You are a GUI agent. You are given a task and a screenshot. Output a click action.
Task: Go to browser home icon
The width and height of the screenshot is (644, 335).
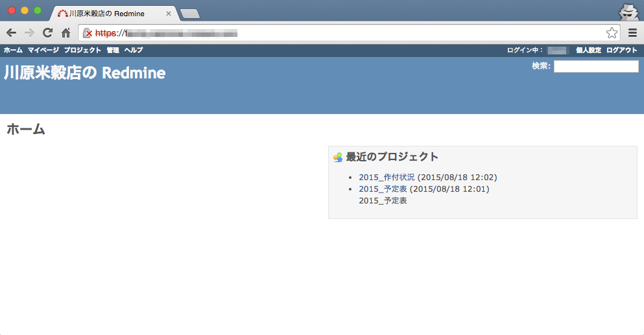(66, 33)
